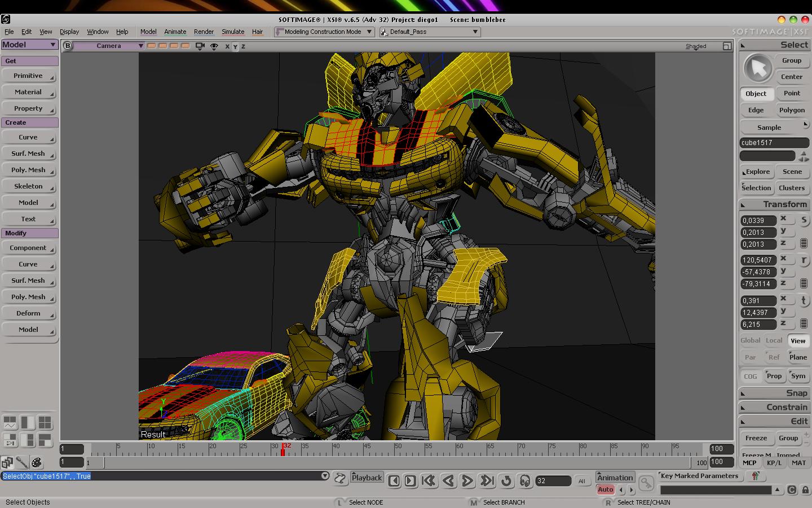Toggle the viewport X axis button
Screen dimensions: 812x508
tap(227, 46)
